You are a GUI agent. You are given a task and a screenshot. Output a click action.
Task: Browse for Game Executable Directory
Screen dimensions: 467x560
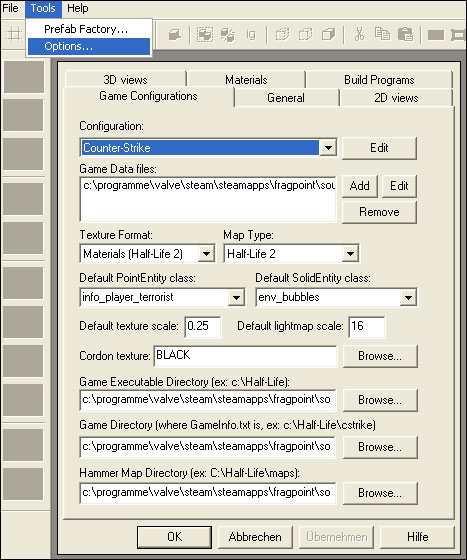pos(380,400)
